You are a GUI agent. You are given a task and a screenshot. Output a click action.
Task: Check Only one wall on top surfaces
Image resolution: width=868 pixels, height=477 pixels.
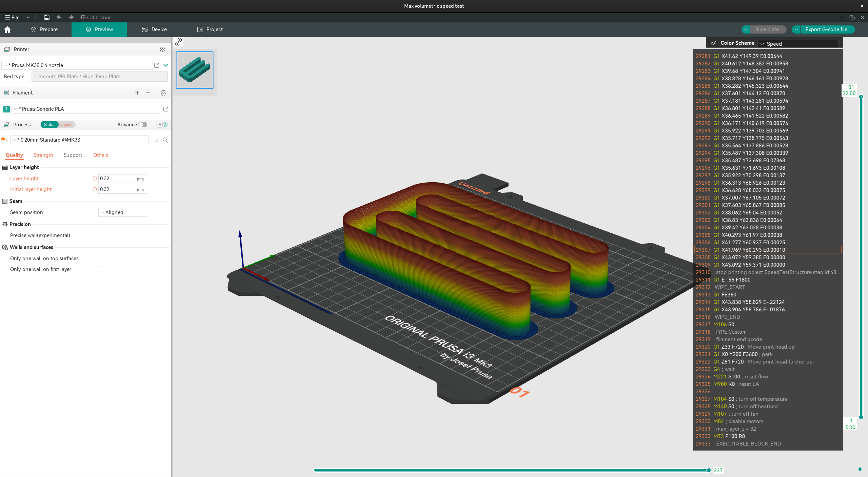click(x=101, y=258)
